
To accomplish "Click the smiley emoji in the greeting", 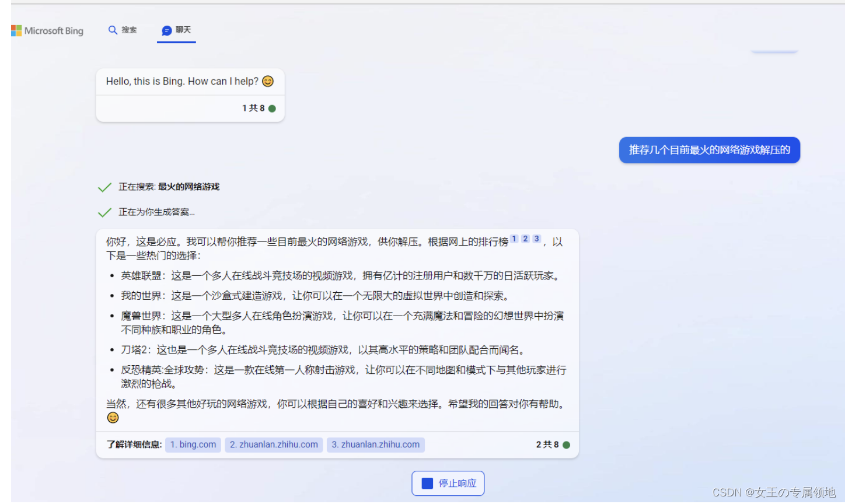I will coord(268,82).
